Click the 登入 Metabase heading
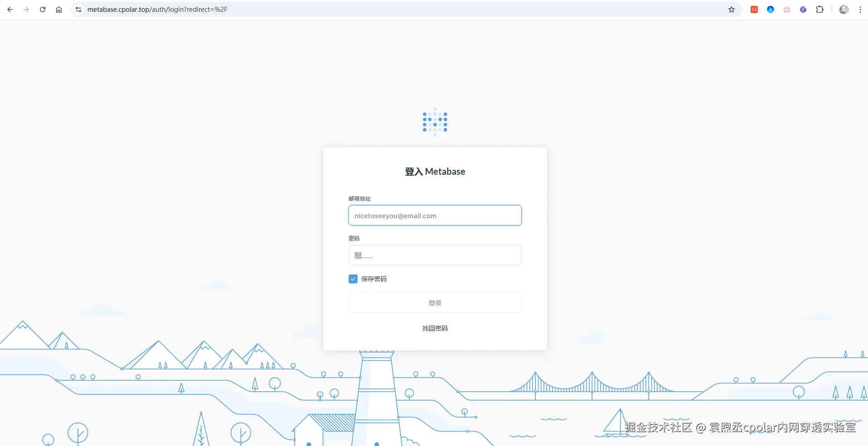This screenshot has height=446, width=868. 435,172
